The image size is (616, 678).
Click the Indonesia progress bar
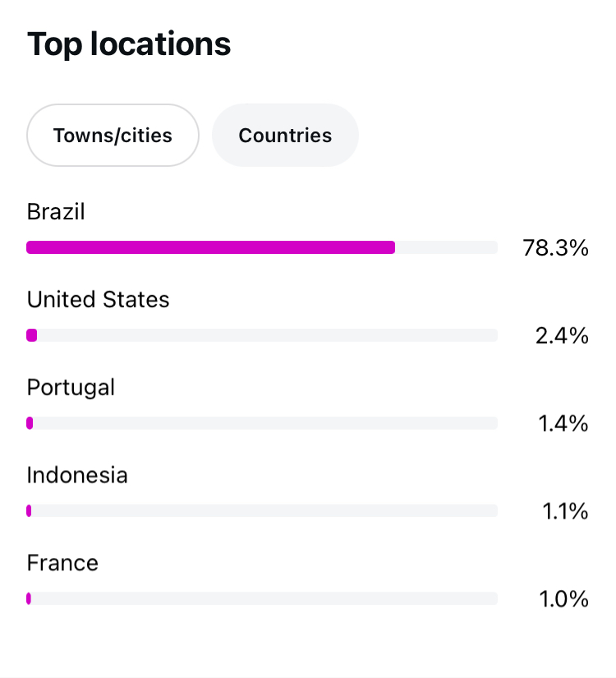click(x=262, y=510)
